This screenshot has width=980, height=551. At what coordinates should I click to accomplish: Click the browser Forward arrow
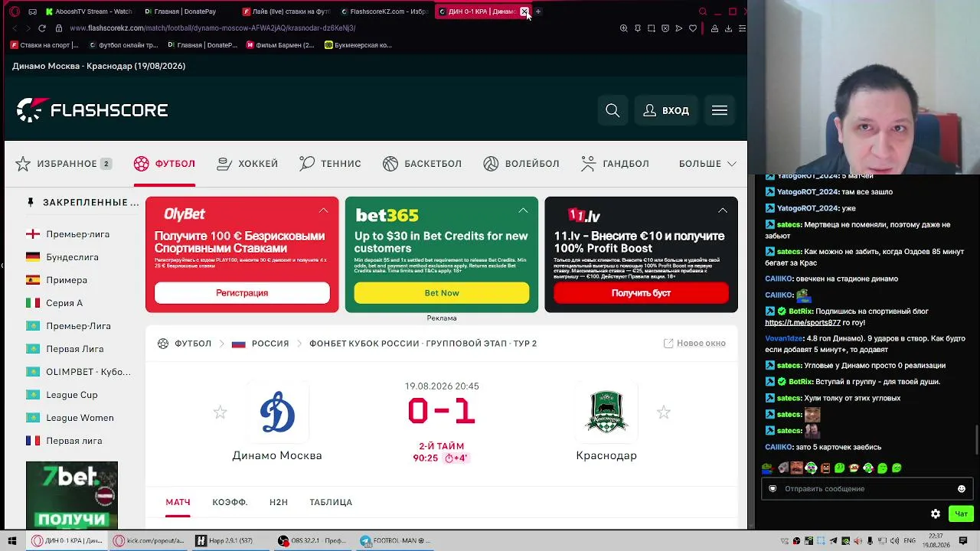28,28
